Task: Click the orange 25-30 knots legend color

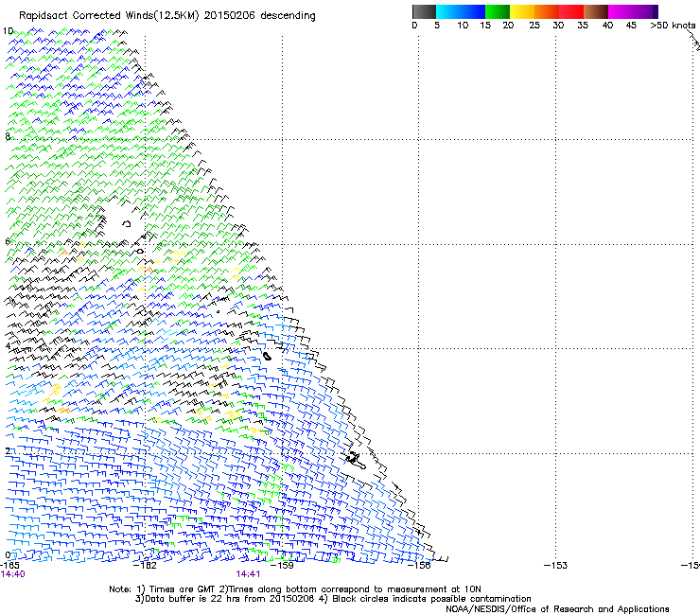Action: 547,11
